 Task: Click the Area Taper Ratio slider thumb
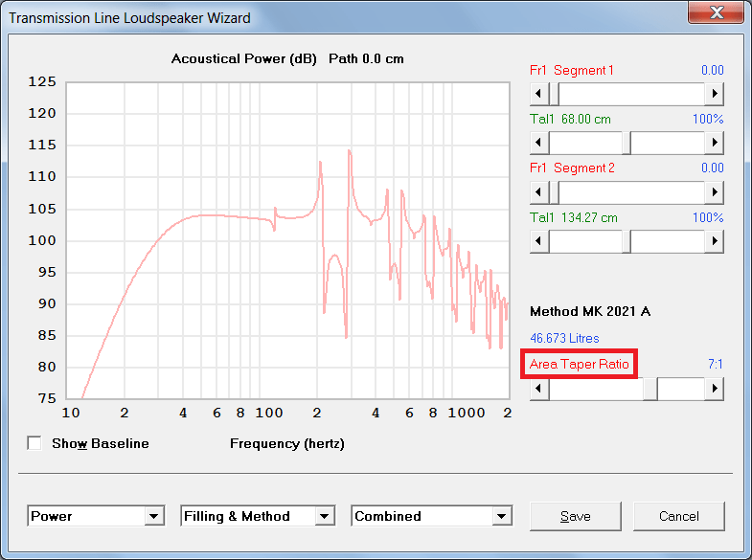click(x=650, y=389)
